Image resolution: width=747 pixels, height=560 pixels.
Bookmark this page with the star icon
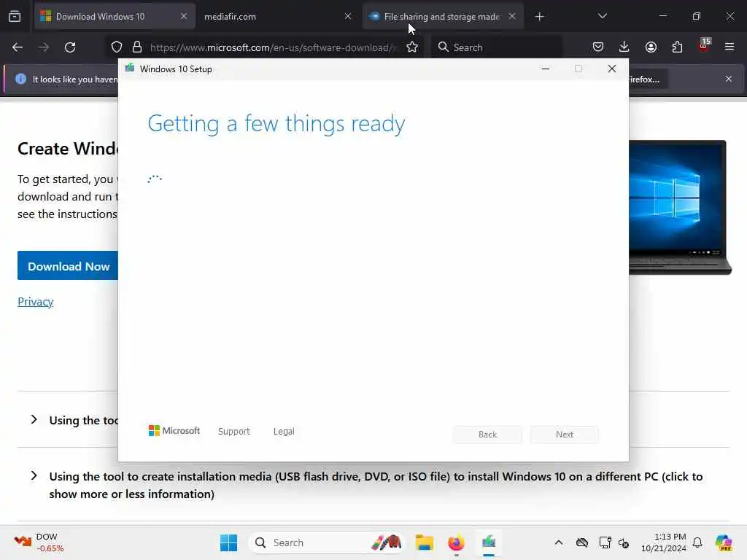(x=412, y=47)
